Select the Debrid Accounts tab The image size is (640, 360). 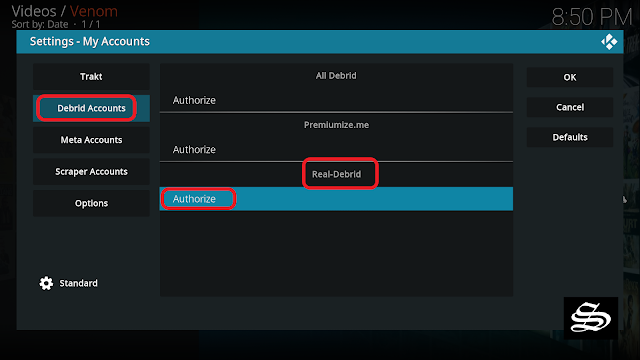91,108
